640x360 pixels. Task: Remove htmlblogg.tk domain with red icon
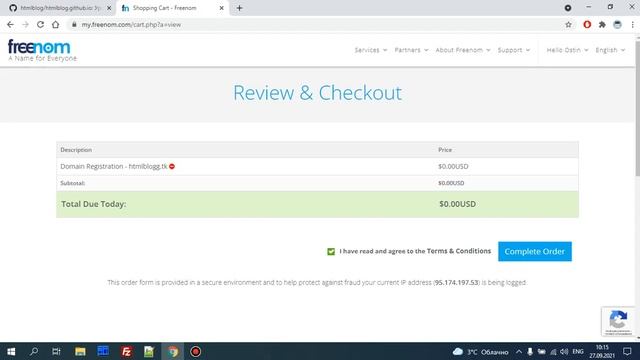(x=172, y=167)
